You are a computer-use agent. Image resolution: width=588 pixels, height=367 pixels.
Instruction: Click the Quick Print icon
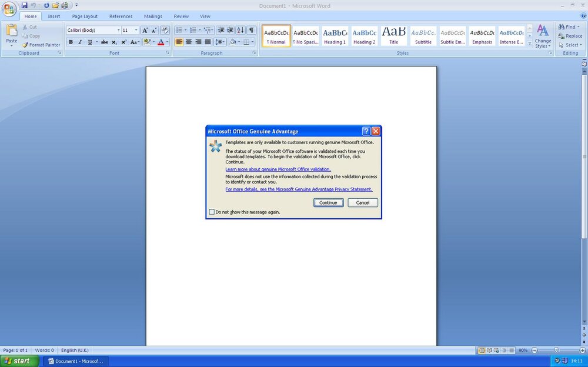tap(65, 5)
